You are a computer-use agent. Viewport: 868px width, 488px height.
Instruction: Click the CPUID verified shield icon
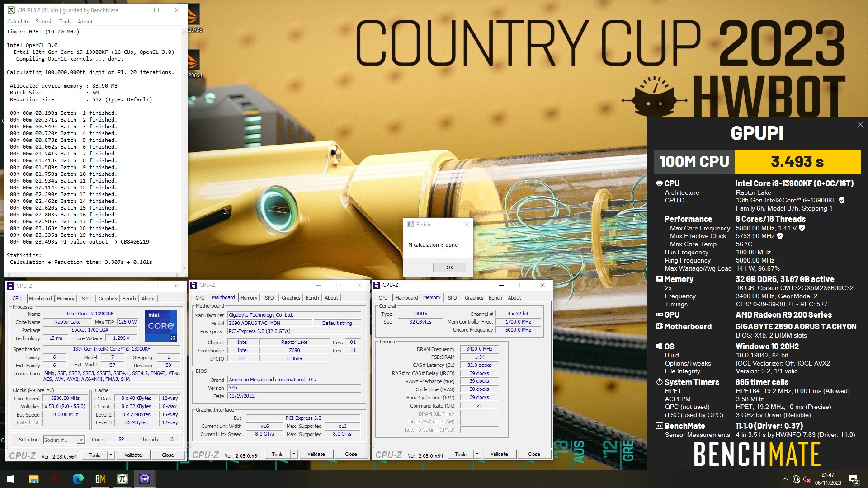point(842,200)
